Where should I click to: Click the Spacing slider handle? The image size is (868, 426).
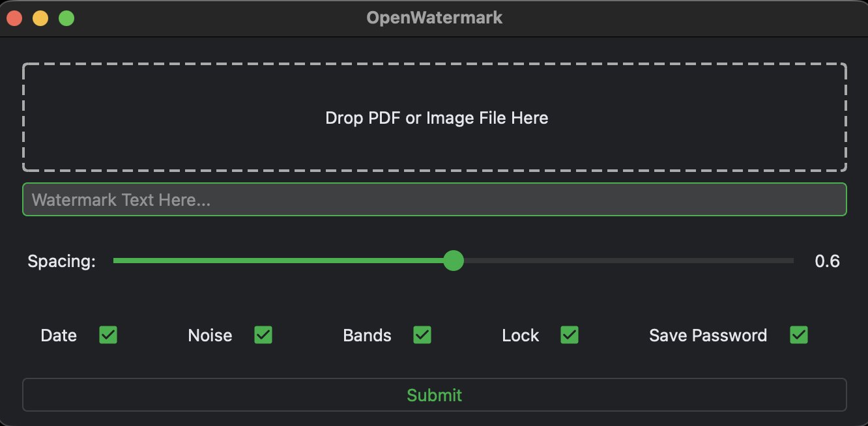[454, 261]
